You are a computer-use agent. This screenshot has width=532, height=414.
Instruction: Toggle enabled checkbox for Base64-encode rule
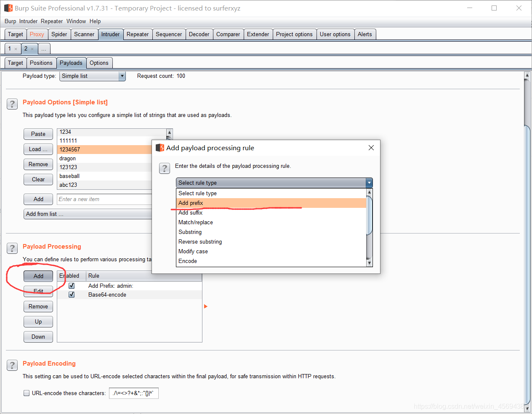click(72, 295)
